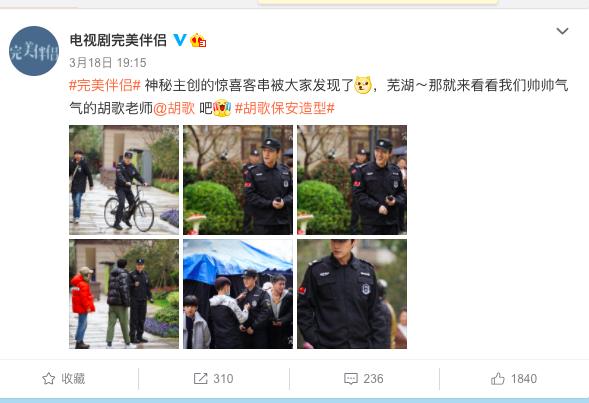This screenshot has height=403, width=589.
Task: Open comments via speech bubble icon
Action: point(351,379)
